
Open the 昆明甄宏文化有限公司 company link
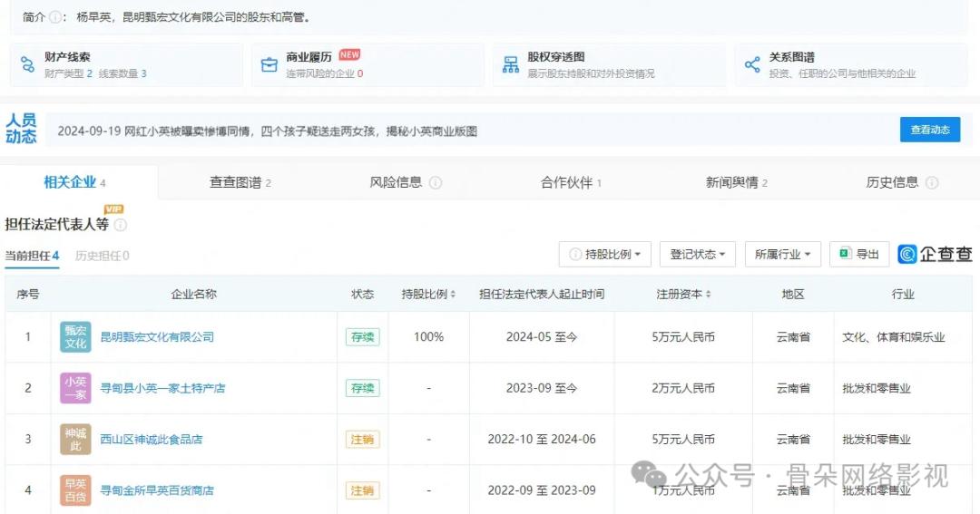tap(157, 337)
